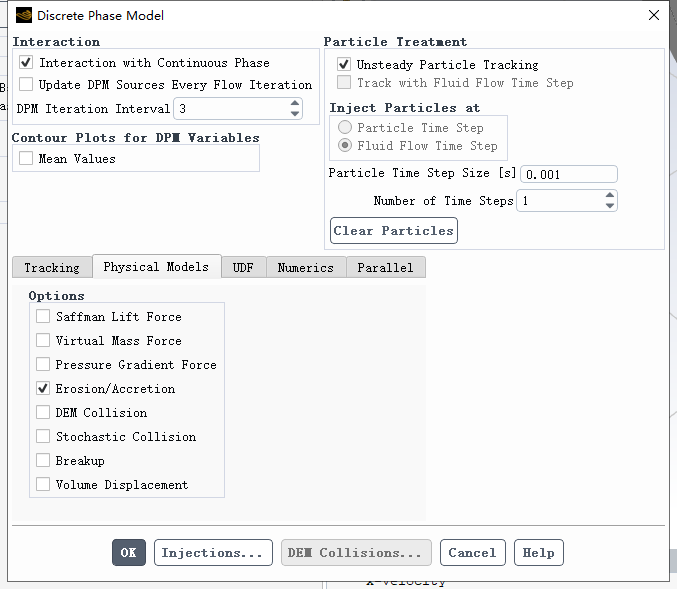Screen dimensions: 677x589
Task: Check the Stochastic Collision option
Action: pyautogui.click(x=43, y=436)
